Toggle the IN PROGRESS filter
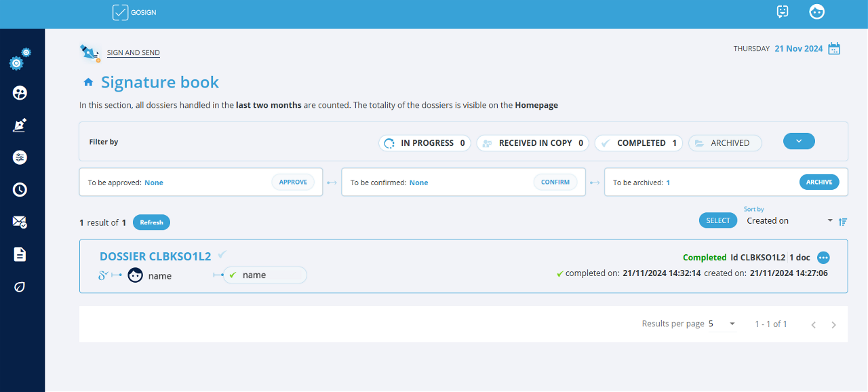This screenshot has width=868, height=392. [x=425, y=143]
